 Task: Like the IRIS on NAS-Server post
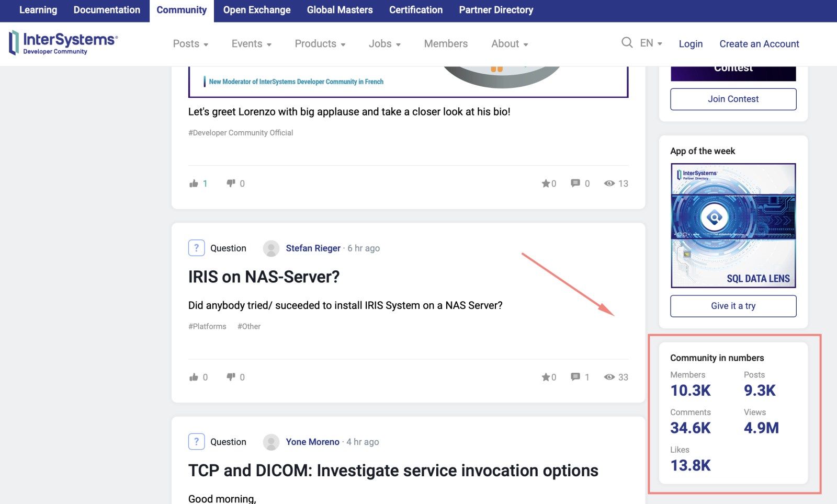tap(194, 377)
